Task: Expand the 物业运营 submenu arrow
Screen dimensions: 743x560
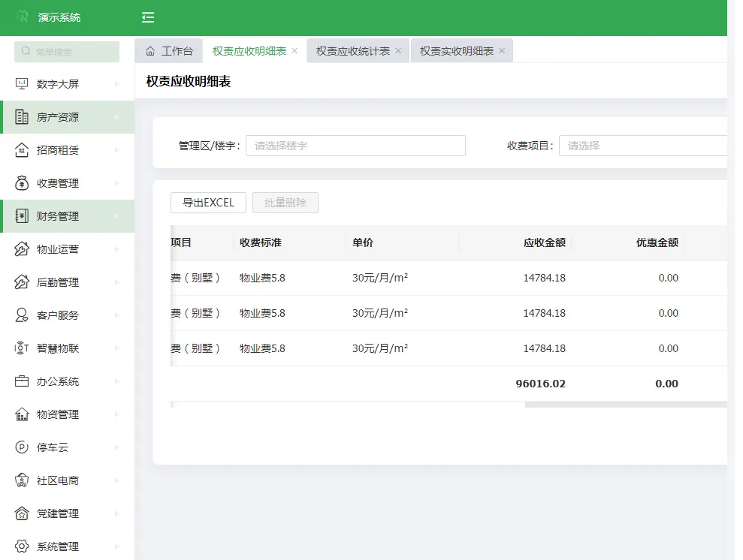Action: point(116,249)
